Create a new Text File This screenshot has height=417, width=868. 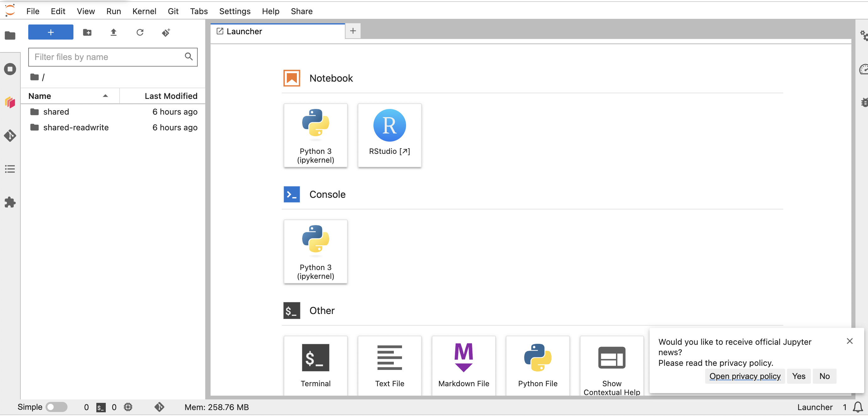(389, 366)
